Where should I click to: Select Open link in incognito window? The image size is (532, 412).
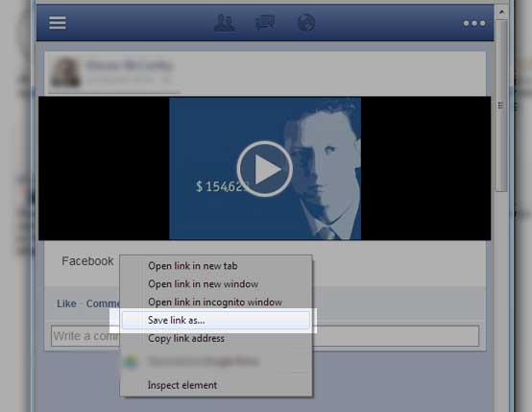point(215,303)
